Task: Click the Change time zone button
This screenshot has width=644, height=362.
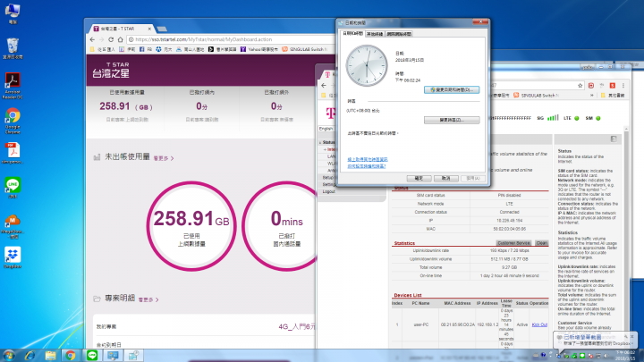Action: pos(452,120)
